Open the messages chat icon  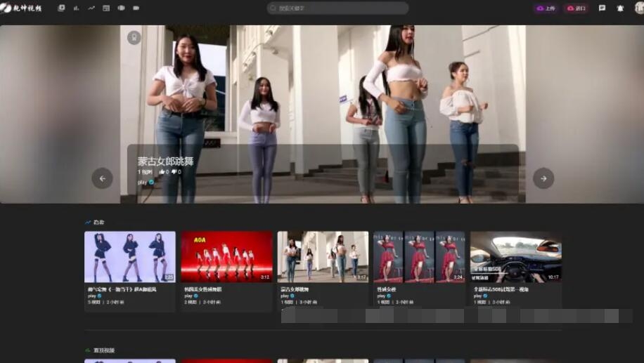point(602,8)
